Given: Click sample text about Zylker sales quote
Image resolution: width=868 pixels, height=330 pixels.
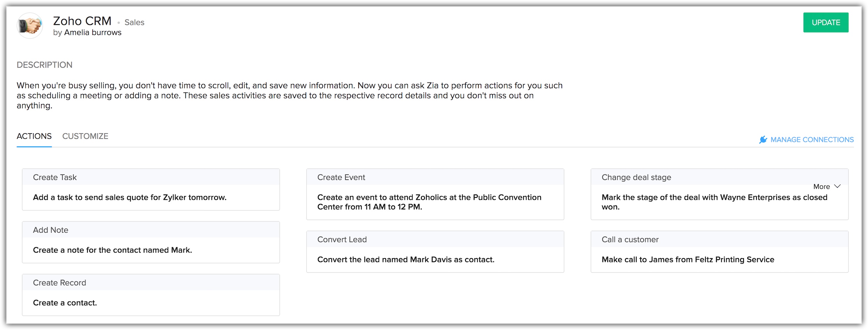Looking at the screenshot, I should [x=129, y=197].
